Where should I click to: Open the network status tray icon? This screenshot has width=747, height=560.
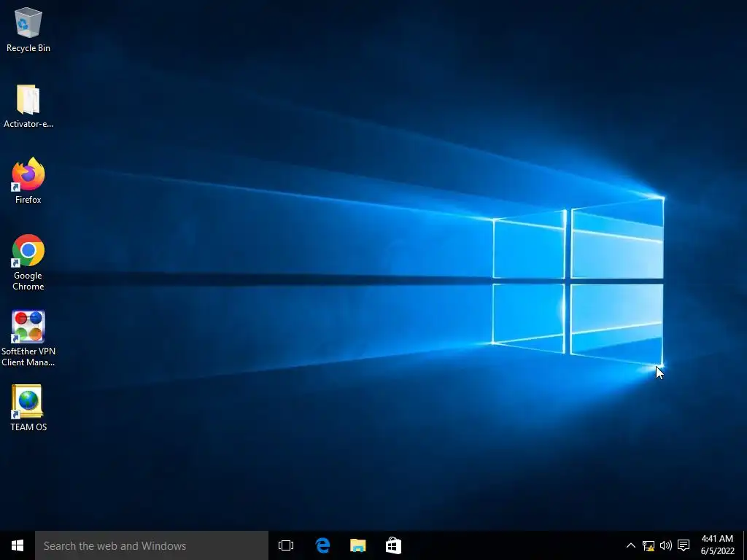point(649,545)
